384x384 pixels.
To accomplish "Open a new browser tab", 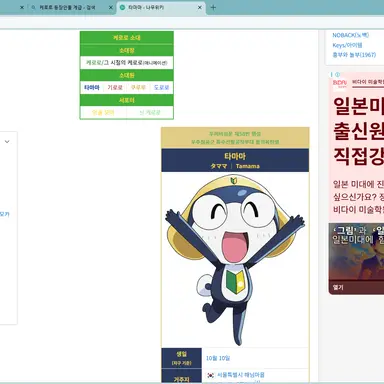I will [x=213, y=7].
